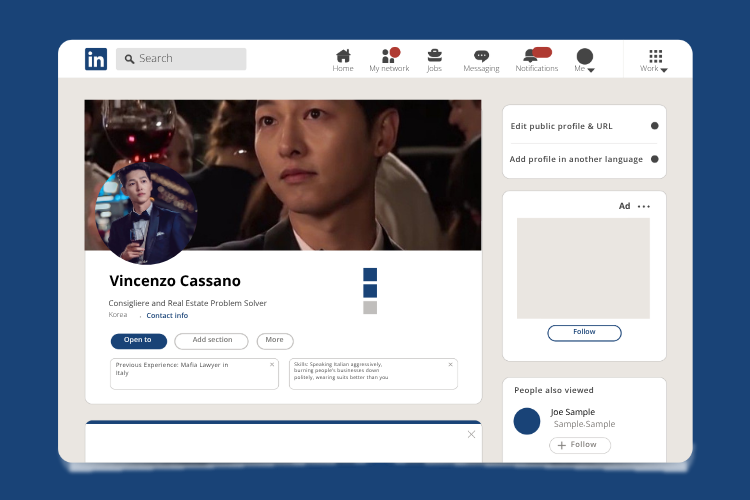Focus the Search input field

tap(181, 59)
